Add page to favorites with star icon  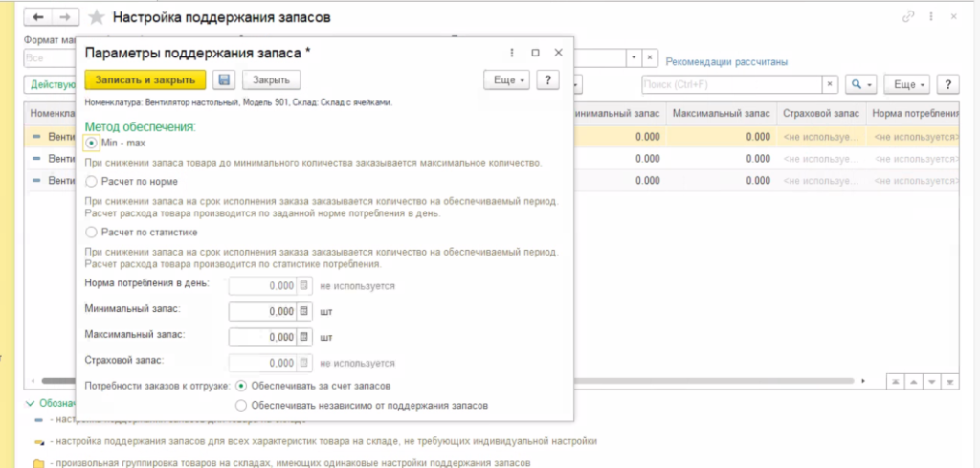click(x=97, y=18)
